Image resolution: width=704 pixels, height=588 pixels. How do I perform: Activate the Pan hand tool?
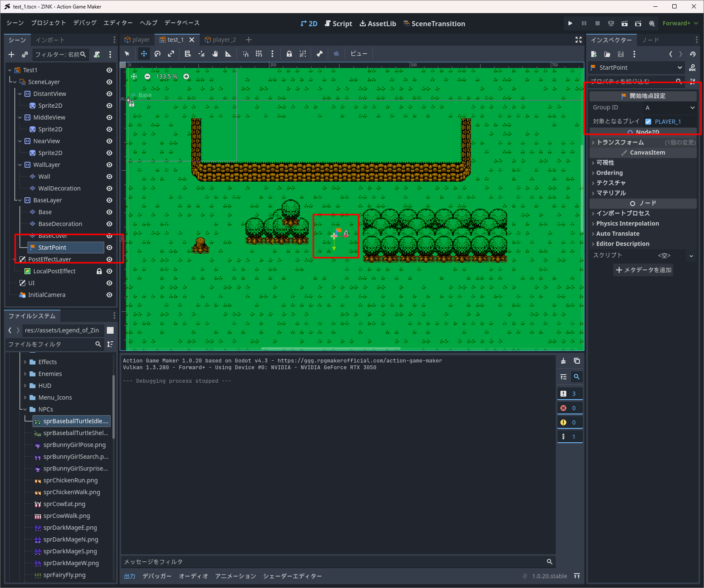pos(215,54)
